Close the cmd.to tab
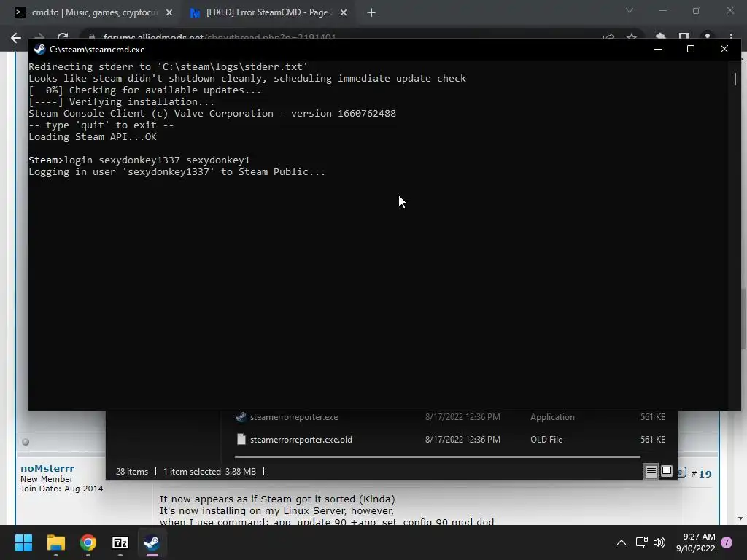 pos(169,13)
